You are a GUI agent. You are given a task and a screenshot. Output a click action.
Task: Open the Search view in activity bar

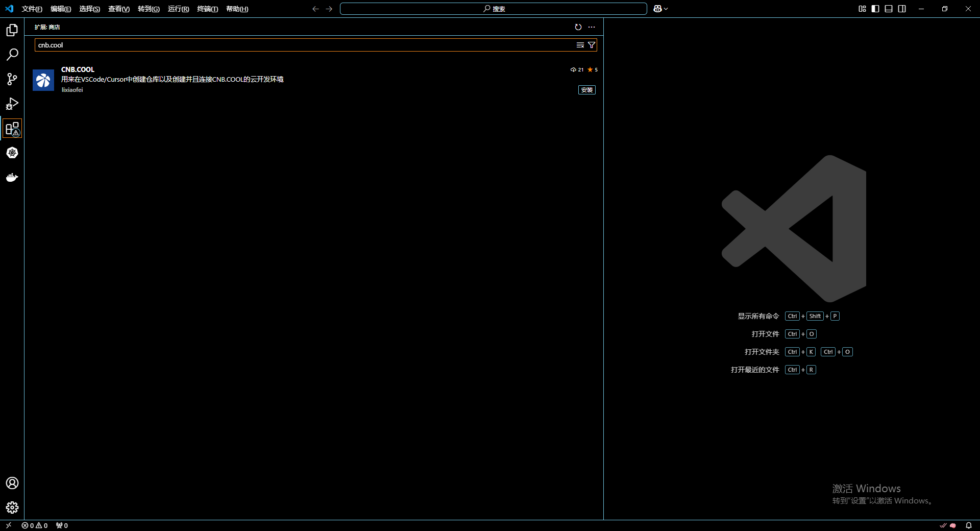12,55
